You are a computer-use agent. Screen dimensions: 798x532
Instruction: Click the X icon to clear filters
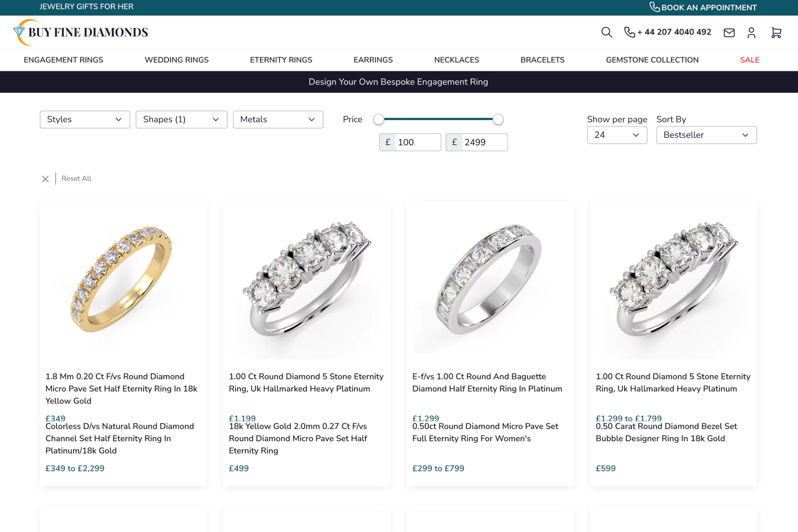[x=46, y=179]
